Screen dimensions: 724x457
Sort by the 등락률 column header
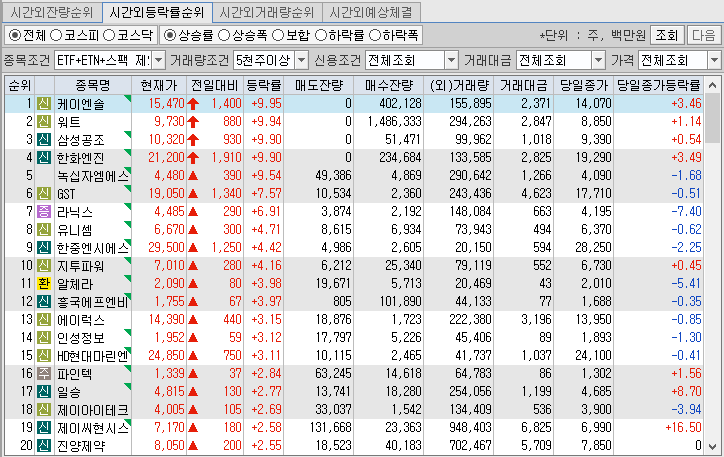click(264, 85)
